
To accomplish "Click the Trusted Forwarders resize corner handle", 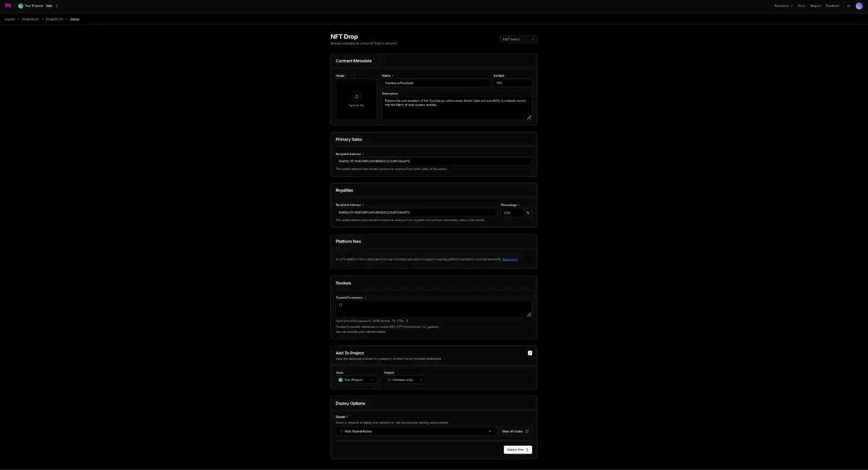I will pyautogui.click(x=529, y=314).
